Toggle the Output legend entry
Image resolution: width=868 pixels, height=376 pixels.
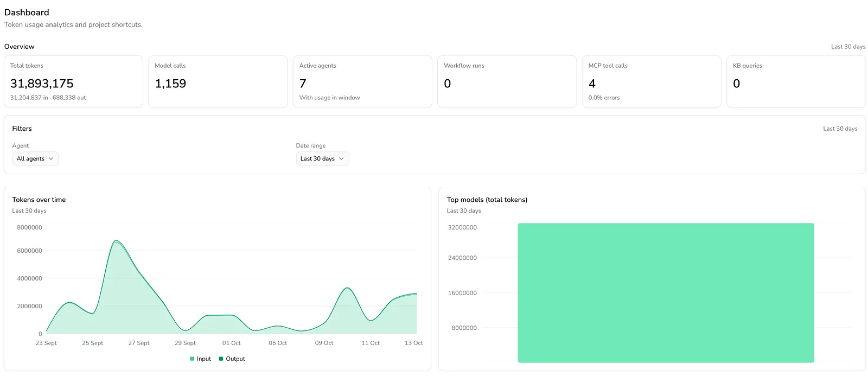[232, 359]
